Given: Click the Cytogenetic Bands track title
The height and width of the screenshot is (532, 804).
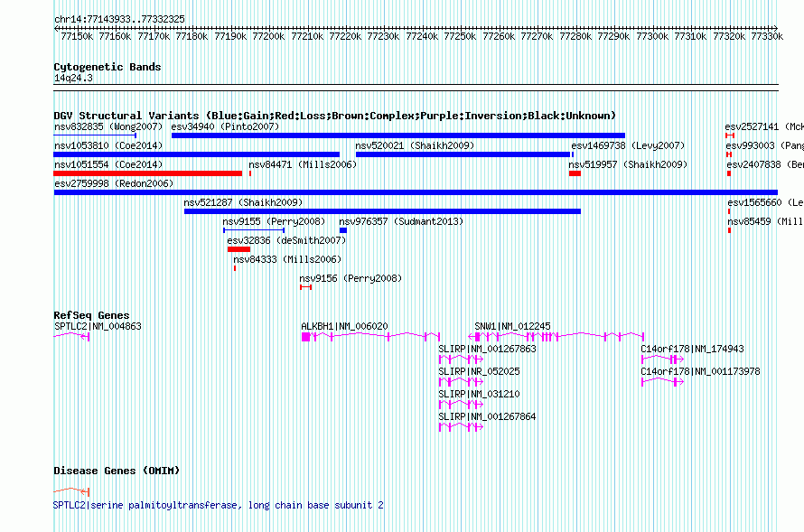Looking at the screenshot, I should tap(108, 67).
